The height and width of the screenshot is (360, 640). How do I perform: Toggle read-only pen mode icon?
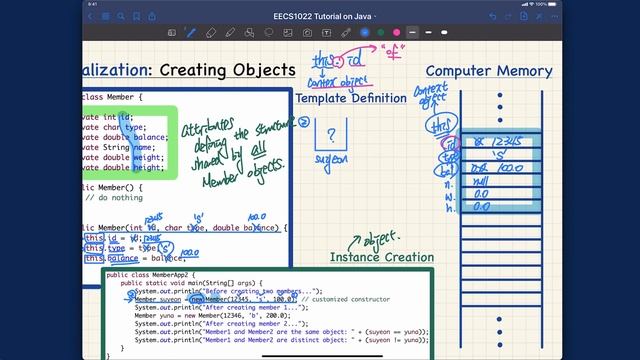539,16
